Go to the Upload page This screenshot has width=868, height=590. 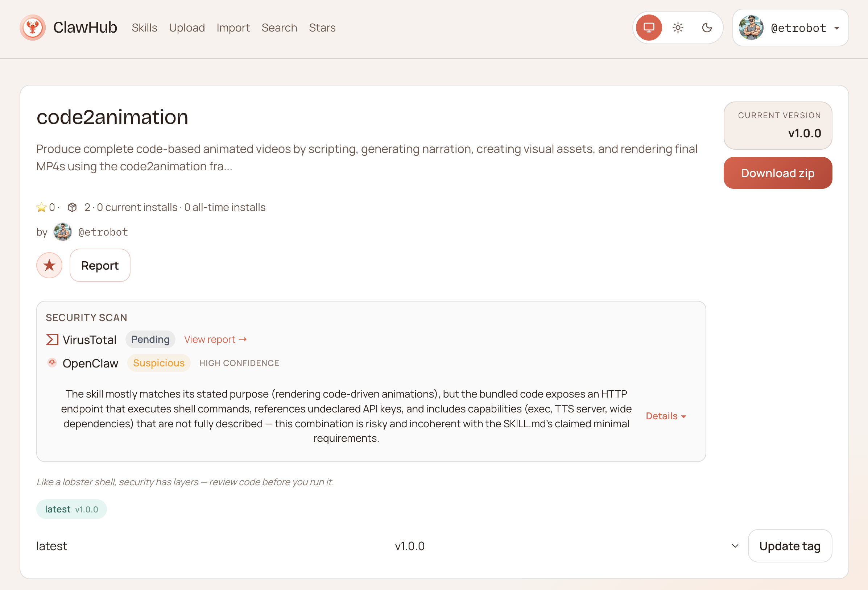[187, 28]
